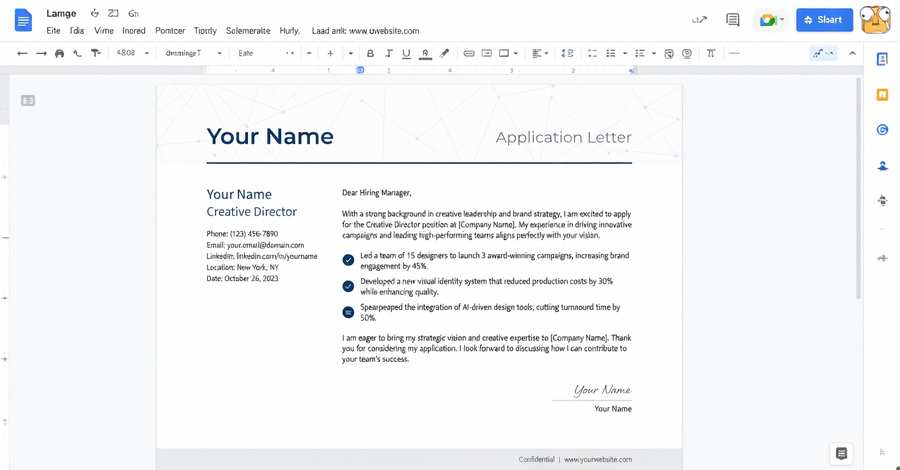Open the zoom level dropdown
Screen dimensions: 900x470
click(132, 53)
